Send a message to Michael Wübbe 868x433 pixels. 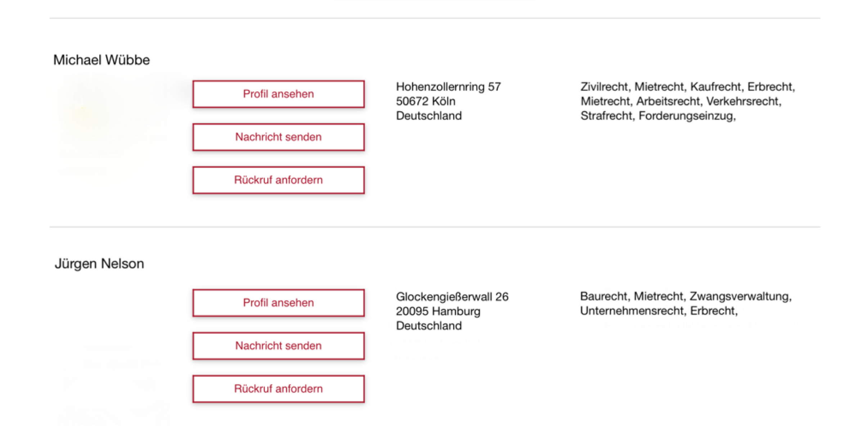pyautogui.click(x=278, y=137)
